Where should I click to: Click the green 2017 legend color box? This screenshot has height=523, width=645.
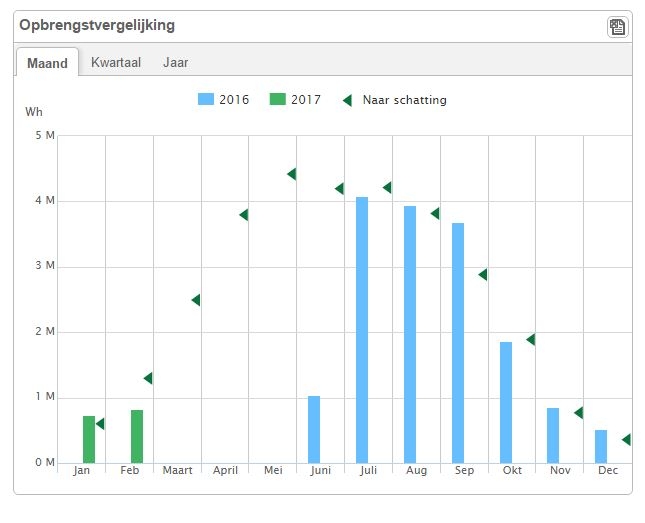[x=277, y=100]
